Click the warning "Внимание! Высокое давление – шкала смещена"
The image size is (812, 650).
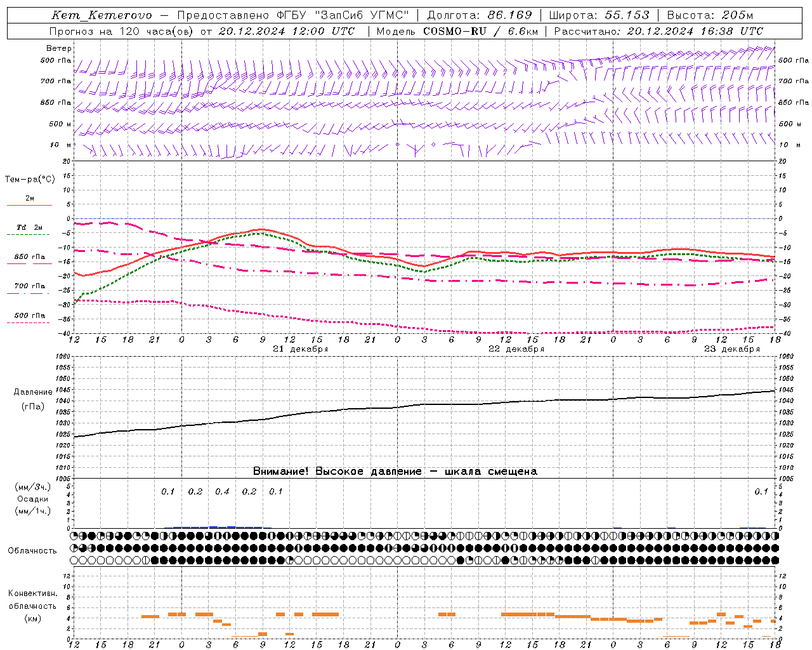coord(395,471)
